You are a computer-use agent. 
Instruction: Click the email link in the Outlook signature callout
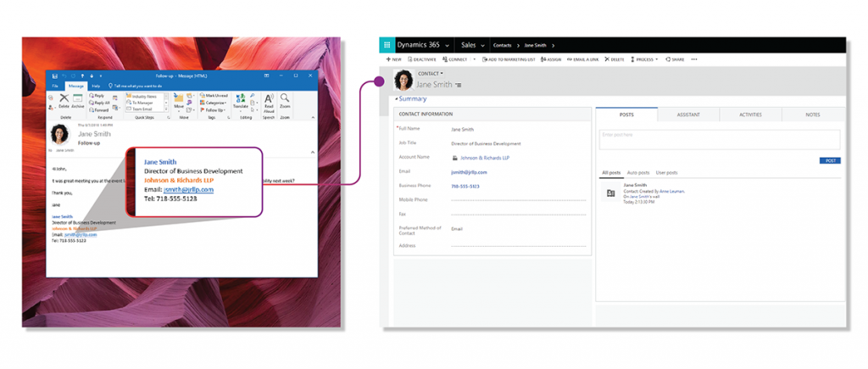click(x=188, y=189)
